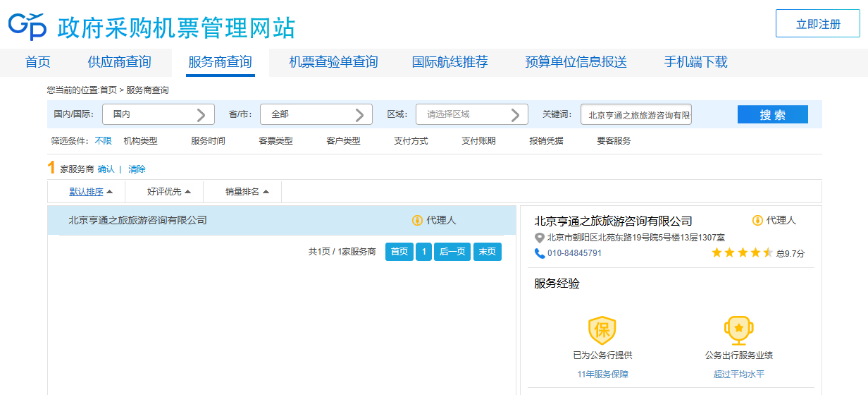Viewport: 868px width, 402px height.
Task: Click the location pin icon by address
Action: (x=540, y=238)
